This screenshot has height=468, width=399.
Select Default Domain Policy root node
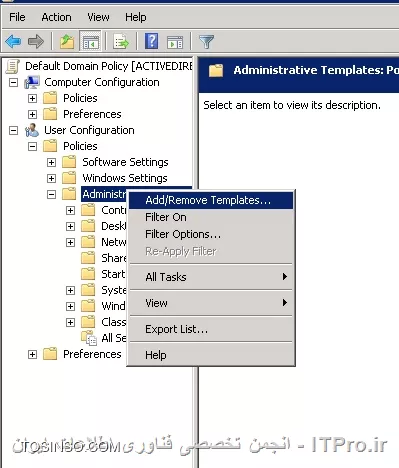click(x=109, y=66)
